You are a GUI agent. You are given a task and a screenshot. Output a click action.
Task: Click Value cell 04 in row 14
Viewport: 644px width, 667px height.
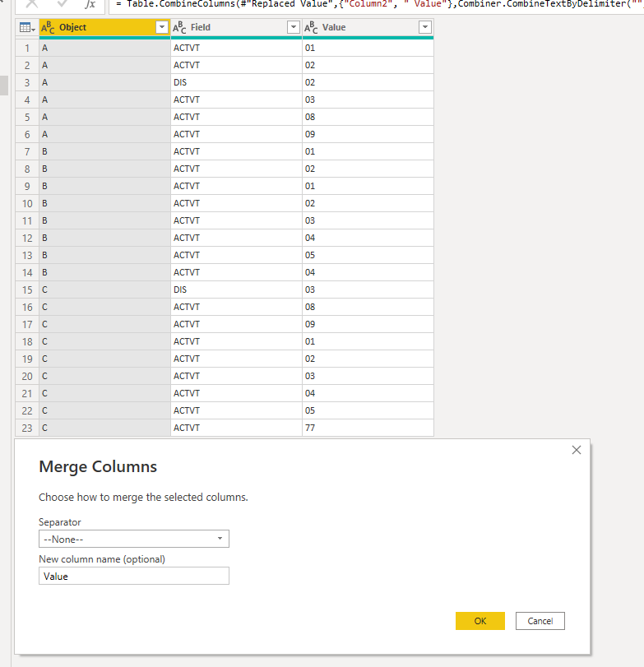[x=368, y=272]
